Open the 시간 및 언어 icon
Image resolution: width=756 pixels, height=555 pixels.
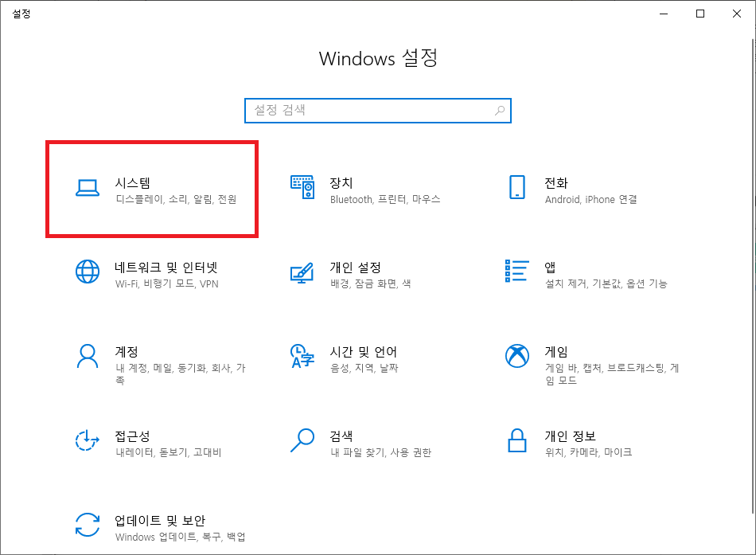(x=302, y=356)
